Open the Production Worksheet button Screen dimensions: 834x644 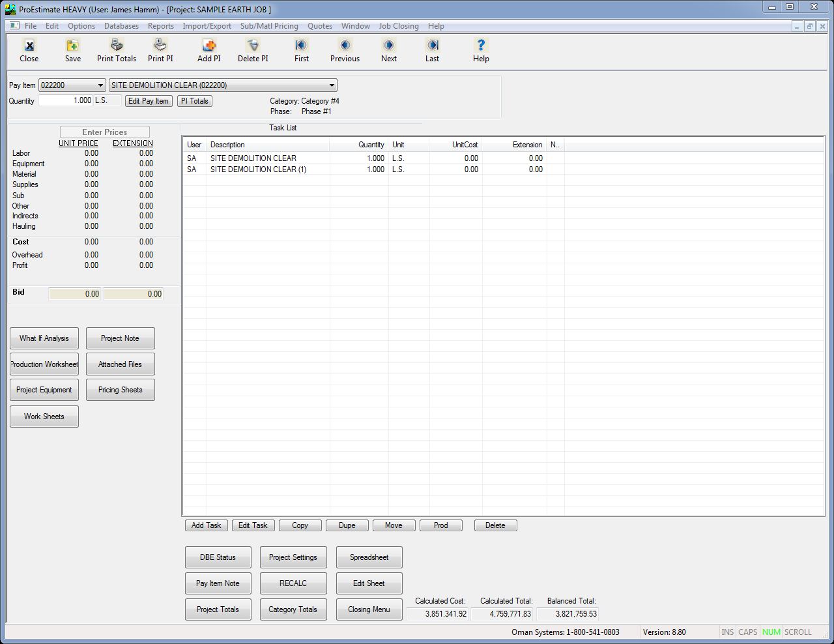(44, 364)
